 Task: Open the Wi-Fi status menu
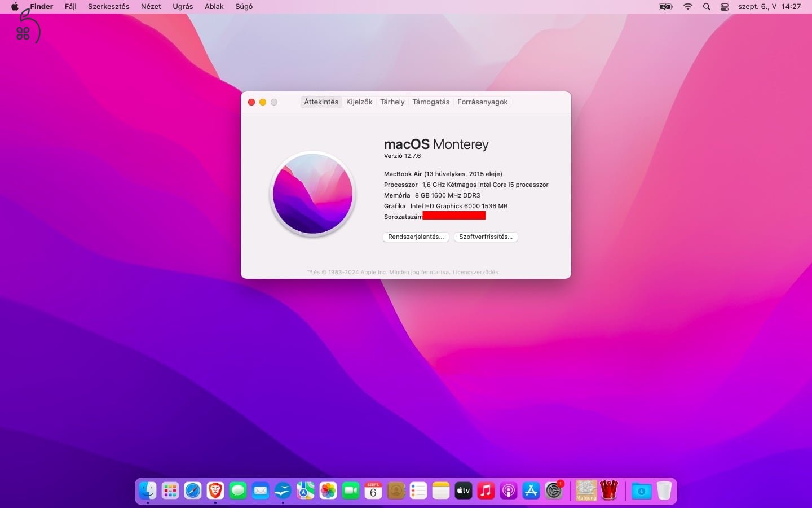(x=688, y=7)
